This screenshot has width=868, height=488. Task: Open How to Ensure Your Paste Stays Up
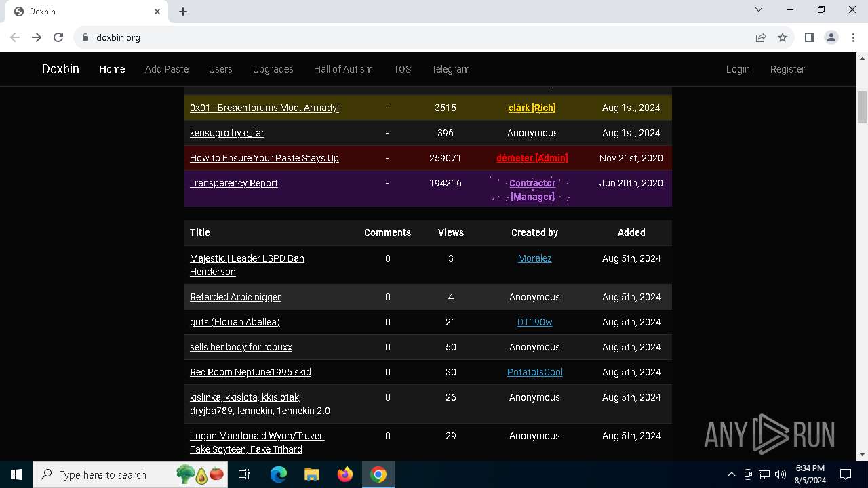point(264,158)
